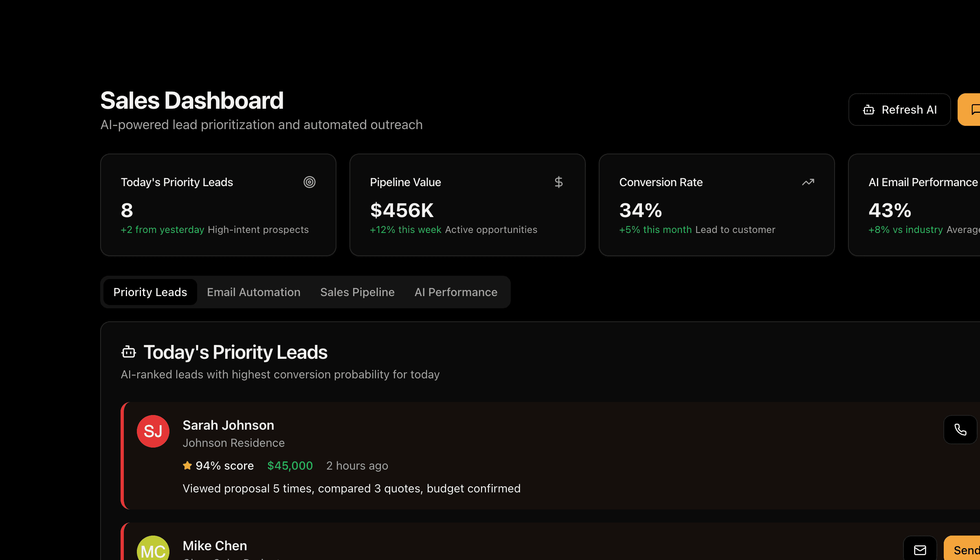Screen dimensions: 980x560
Task: Switch to the Email Automation tab
Action: click(253, 292)
